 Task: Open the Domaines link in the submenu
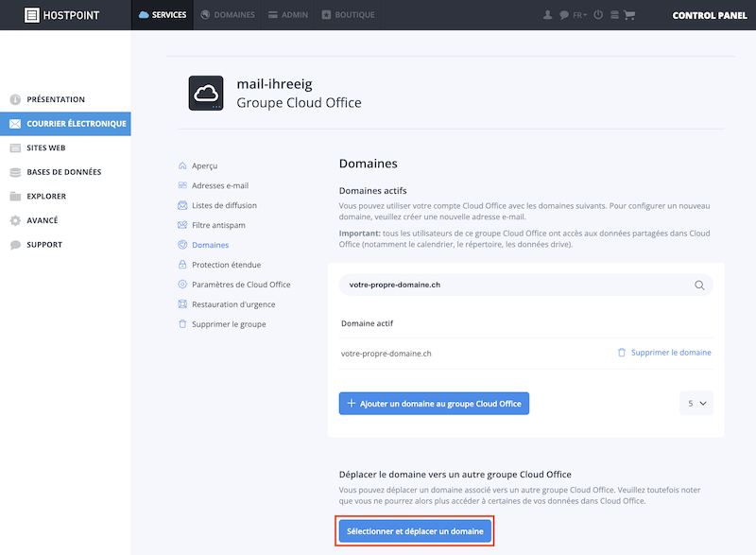coord(210,245)
